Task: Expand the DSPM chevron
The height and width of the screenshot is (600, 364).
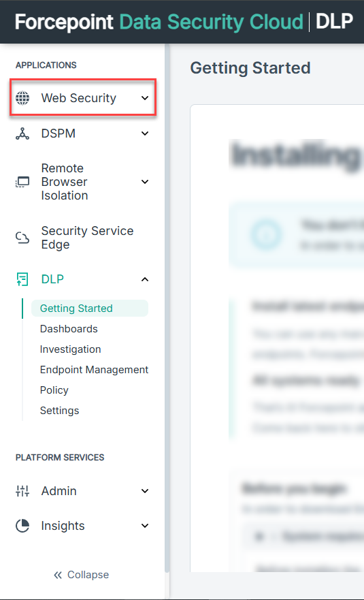Action: click(x=145, y=133)
